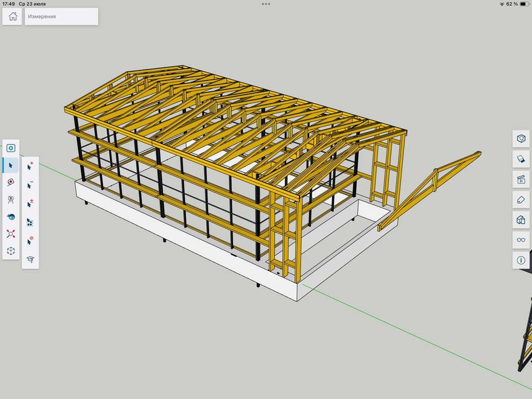532x399 pixels.
Task: Open the standard views cube tool
Action: pyautogui.click(x=10, y=251)
